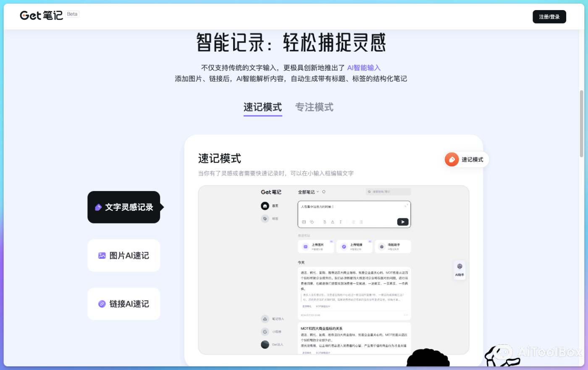Open the AI助手 floating assistant button
Screen dimensions: 588x370
pyautogui.click(x=459, y=270)
